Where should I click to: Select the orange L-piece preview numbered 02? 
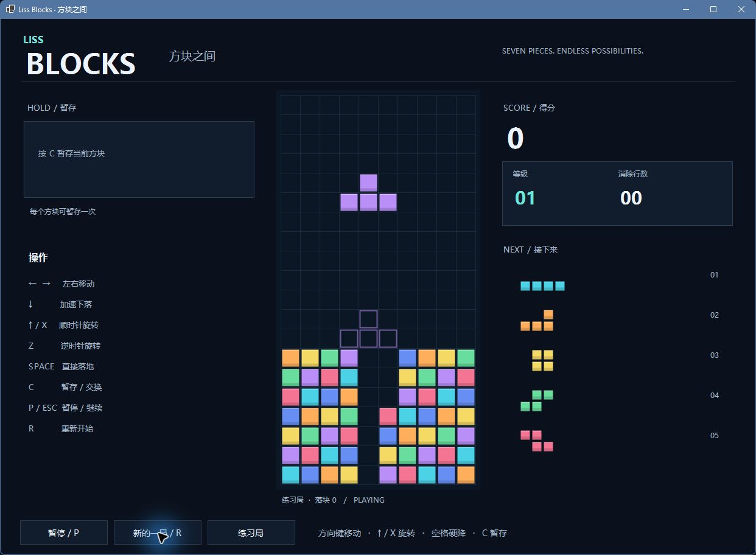click(x=537, y=321)
